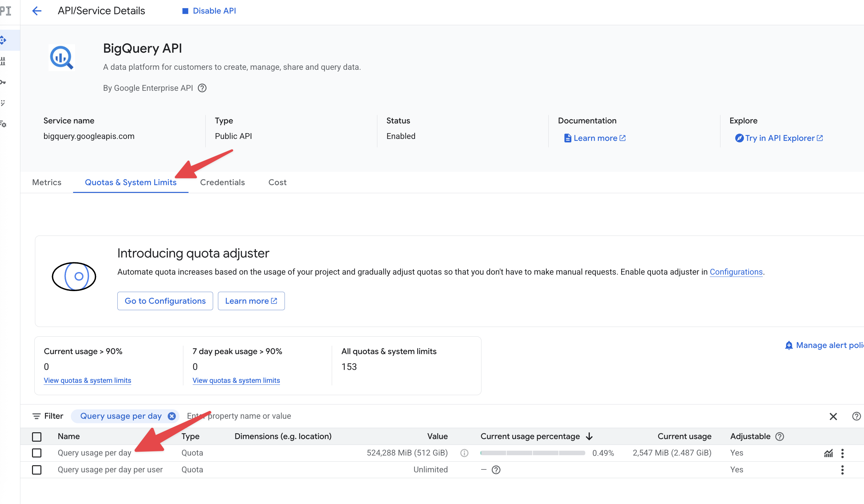Click Disable API button
The height and width of the screenshot is (504, 864).
pos(209,11)
